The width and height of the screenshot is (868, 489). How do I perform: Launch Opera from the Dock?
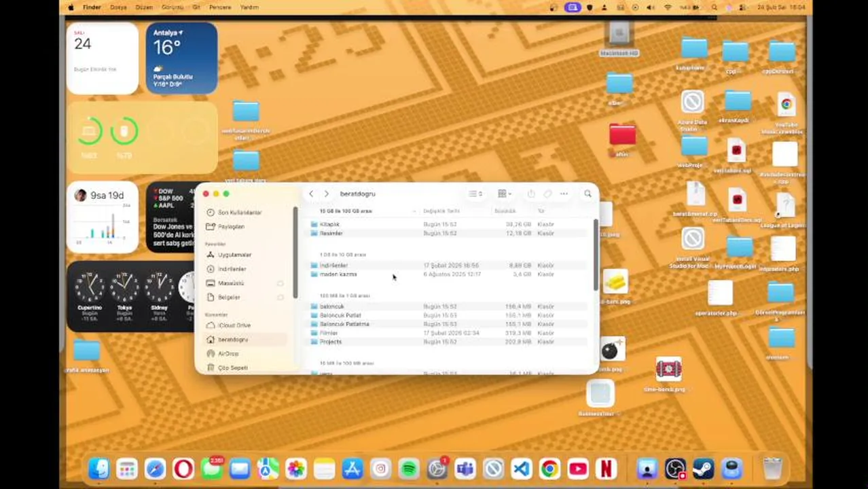[x=183, y=469]
